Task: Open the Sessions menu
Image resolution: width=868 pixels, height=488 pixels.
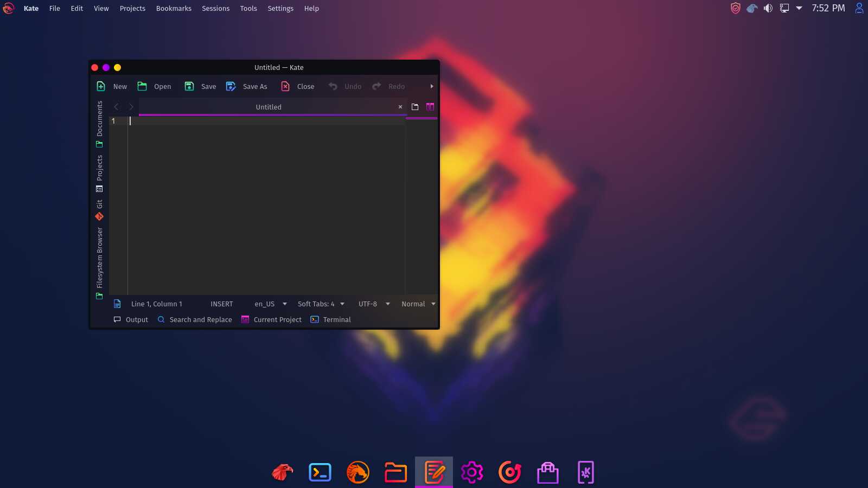Action: click(215, 8)
